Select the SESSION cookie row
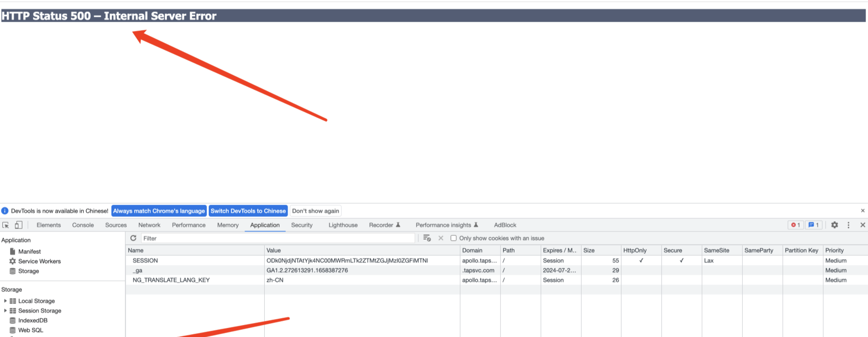Viewport: 868px width, 337px height. (497, 261)
